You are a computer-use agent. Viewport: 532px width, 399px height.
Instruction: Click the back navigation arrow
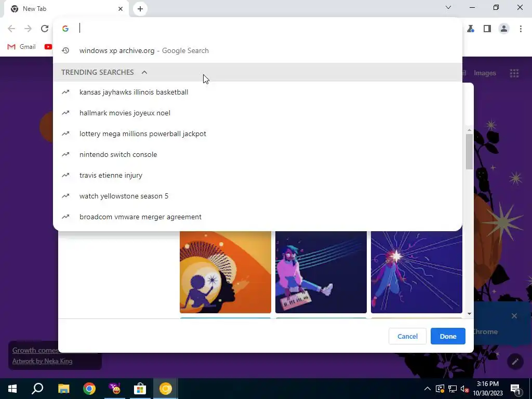tap(11, 29)
